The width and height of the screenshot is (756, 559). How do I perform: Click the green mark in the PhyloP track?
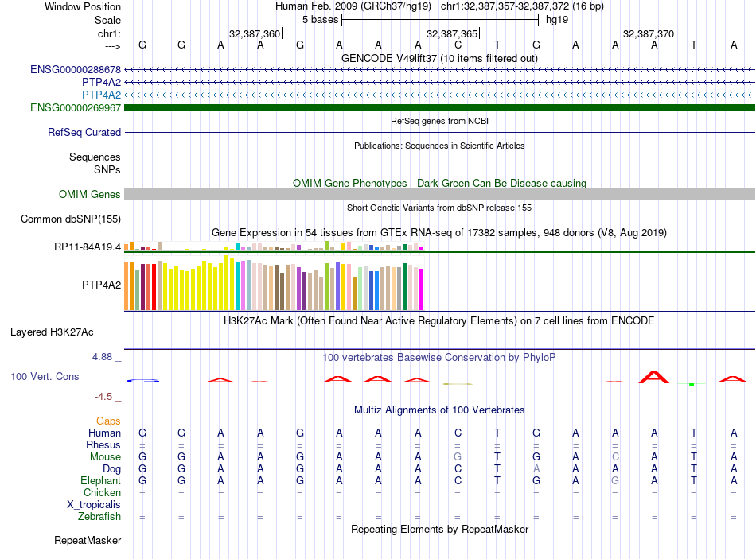coord(692,384)
